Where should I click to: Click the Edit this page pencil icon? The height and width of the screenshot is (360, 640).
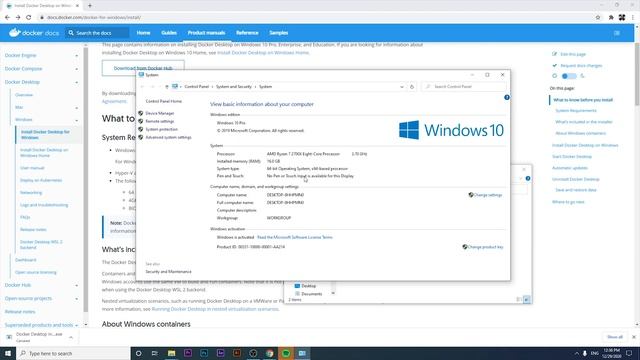[554, 54]
